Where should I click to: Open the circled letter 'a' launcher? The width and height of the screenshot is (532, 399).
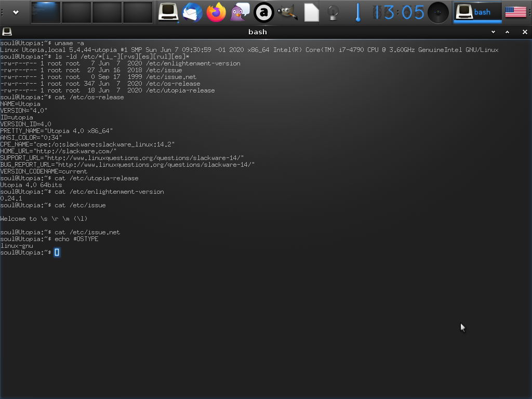click(263, 12)
